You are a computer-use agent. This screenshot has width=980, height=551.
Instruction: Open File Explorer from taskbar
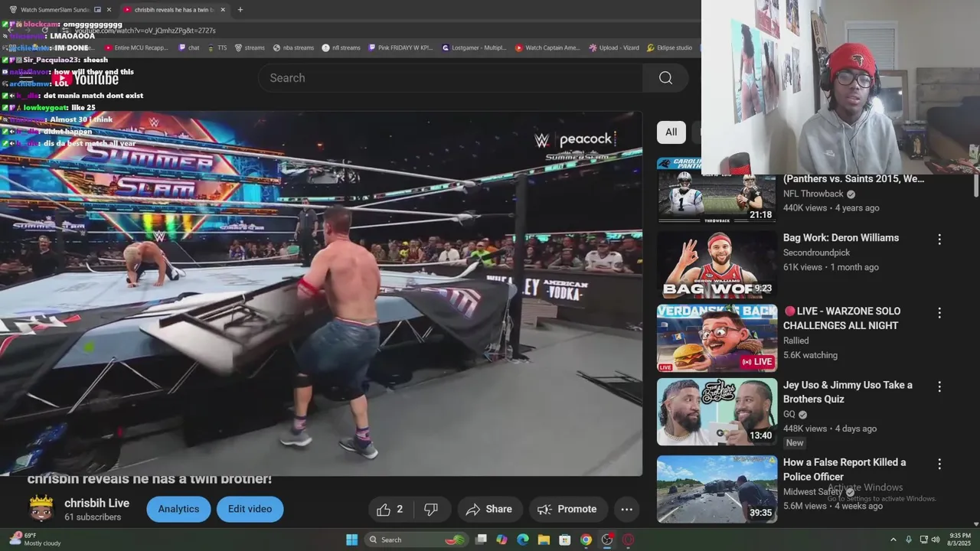coord(544,540)
